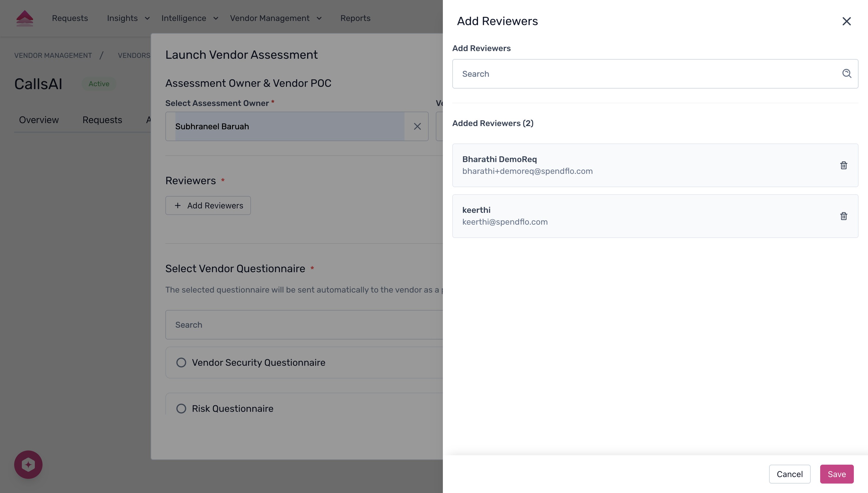The width and height of the screenshot is (868, 493).
Task: Open the VENDOR MANAGEMENT breadcrumb link
Action: [x=53, y=55]
